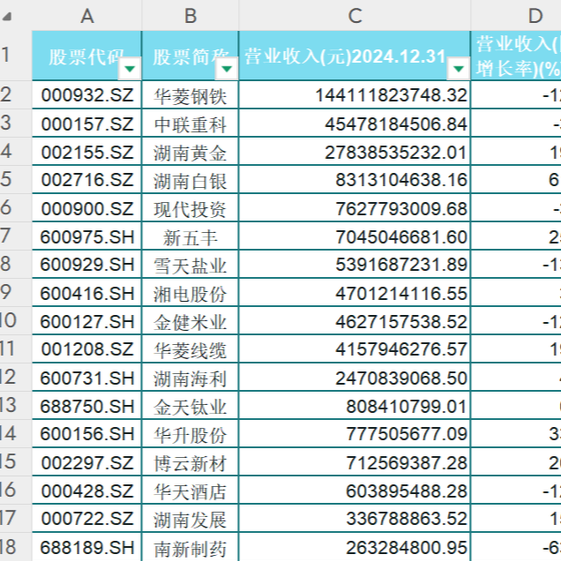Click cell 8313104638.16
561x561 pixels.
tap(355, 180)
